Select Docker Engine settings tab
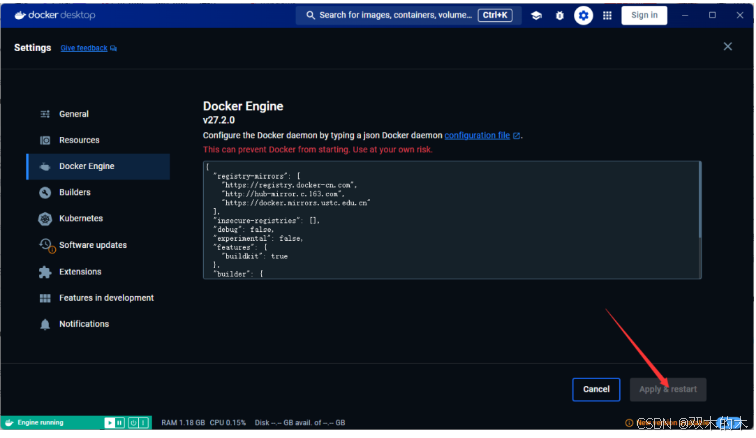756x438 pixels. [98, 166]
